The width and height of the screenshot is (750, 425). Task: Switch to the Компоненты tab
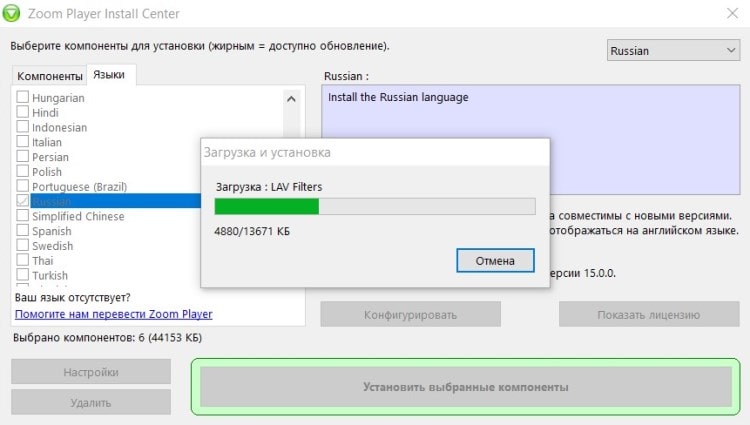(x=50, y=76)
